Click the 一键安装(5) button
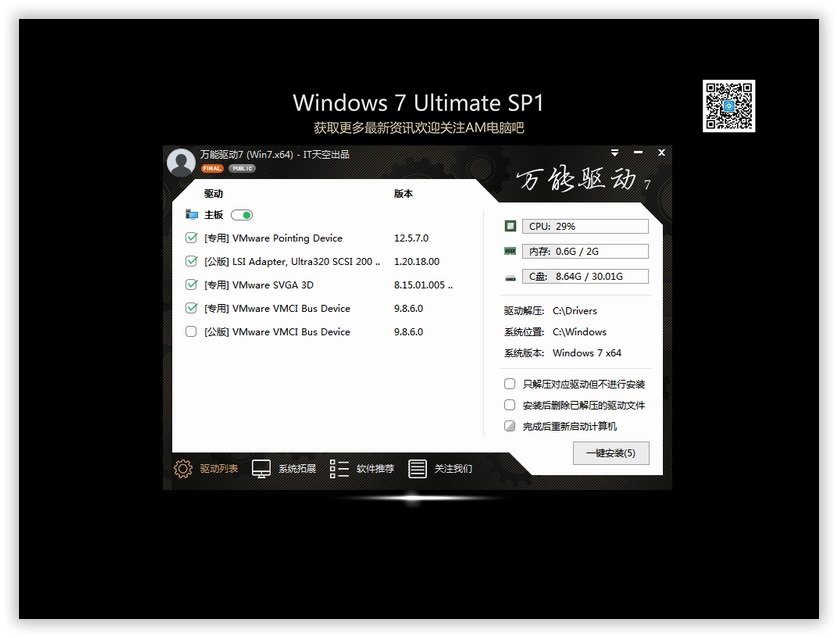This screenshot has height=638, width=838. pyautogui.click(x=611, y=453)
